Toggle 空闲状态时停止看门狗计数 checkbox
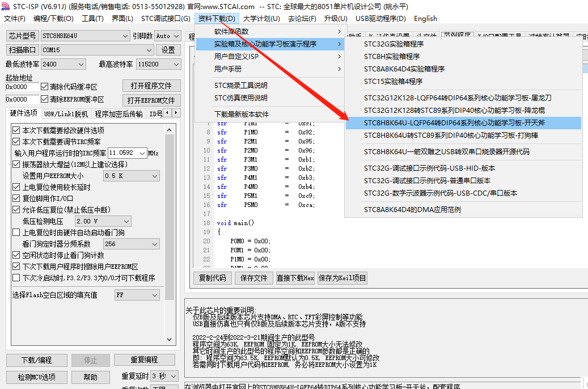This screenshot has width=588, height=389. coord(16,255)
